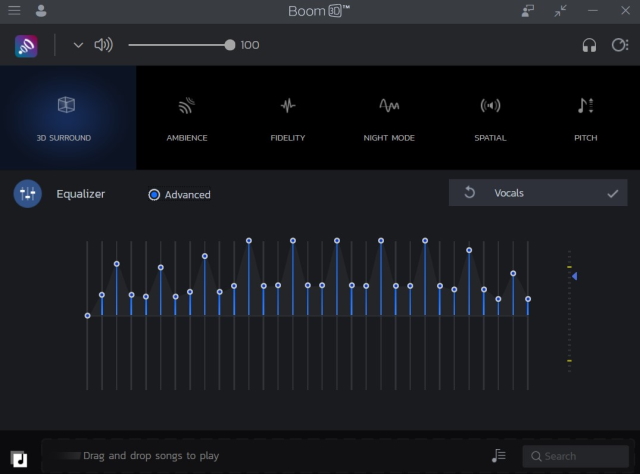Image resolution: width=640 pixels, height=474 pixels.
Task: Minimize the Boom 3D window
Action: pos(593,11)
